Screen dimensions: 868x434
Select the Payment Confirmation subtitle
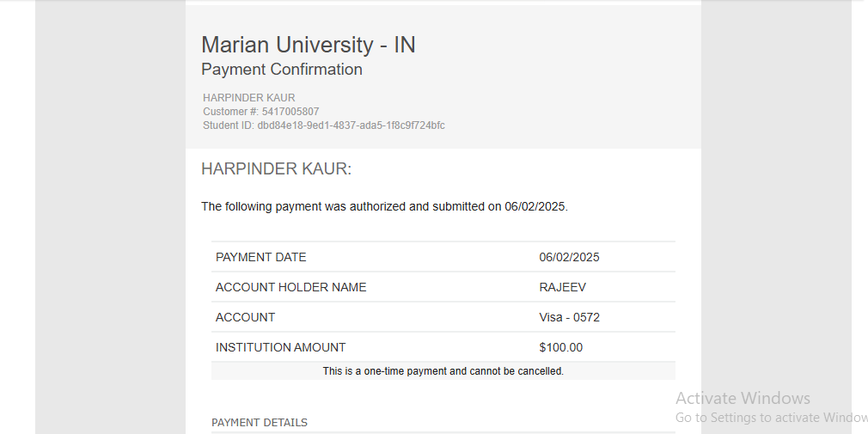(282, 70)
